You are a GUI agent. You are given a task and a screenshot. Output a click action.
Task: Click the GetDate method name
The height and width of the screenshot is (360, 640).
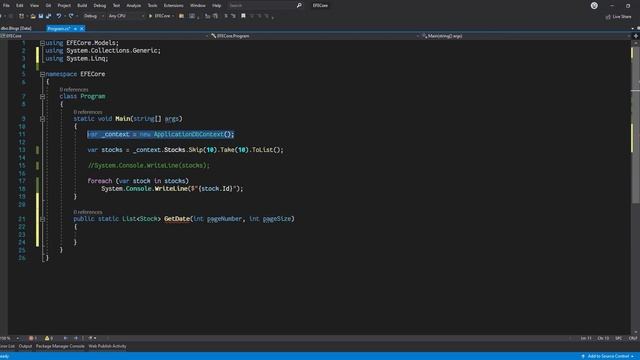177,219
